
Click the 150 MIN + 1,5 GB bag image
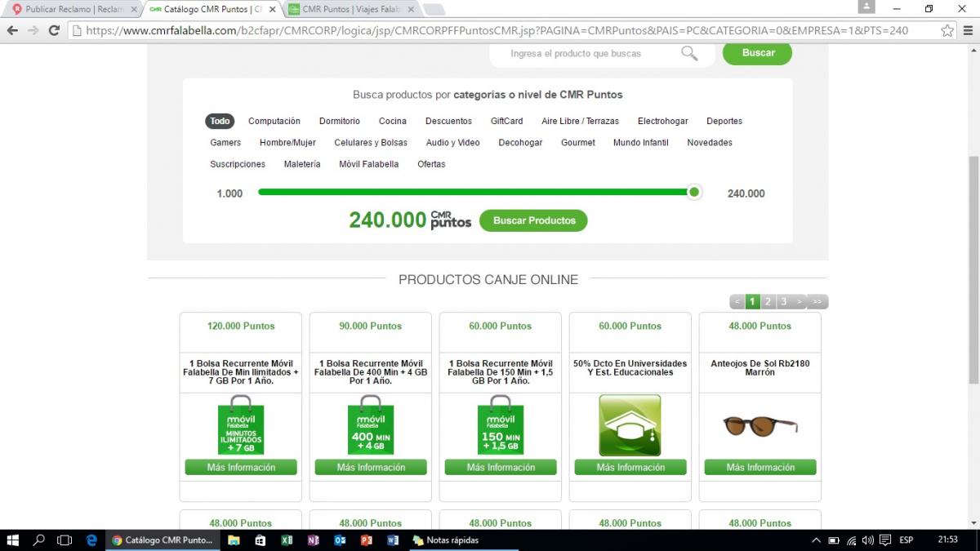pyautogui.click(x=501, y=425)
